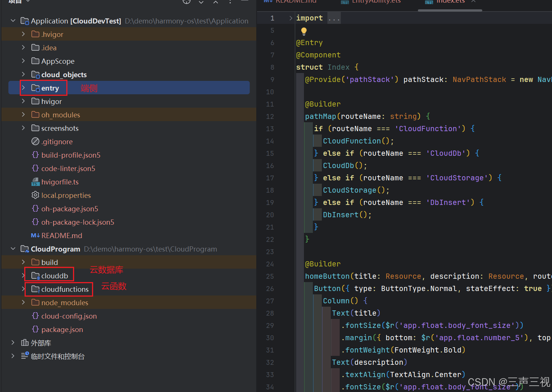Select the cloud-config.json file name
This screenshot has height=392, width=552.
(69, 316)
